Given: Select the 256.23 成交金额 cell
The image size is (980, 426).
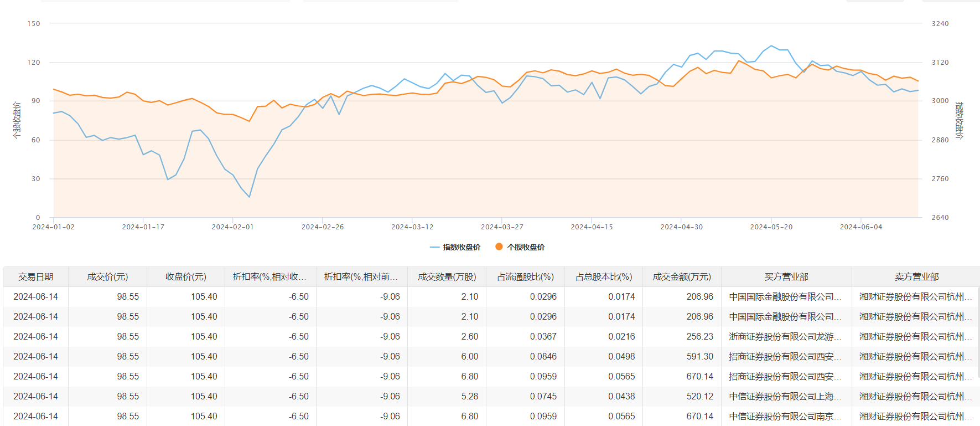Looking at the screenshot, I should click(x=699, y=336).
